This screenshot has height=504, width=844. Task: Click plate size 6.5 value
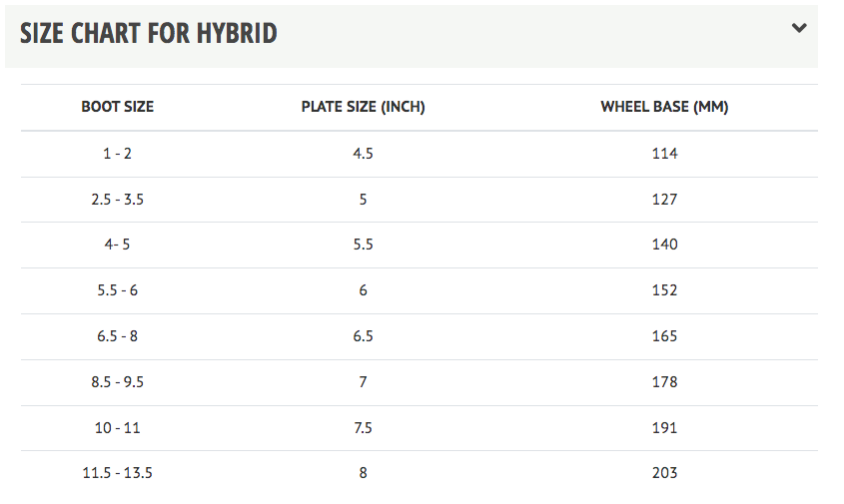click(363, 336)
